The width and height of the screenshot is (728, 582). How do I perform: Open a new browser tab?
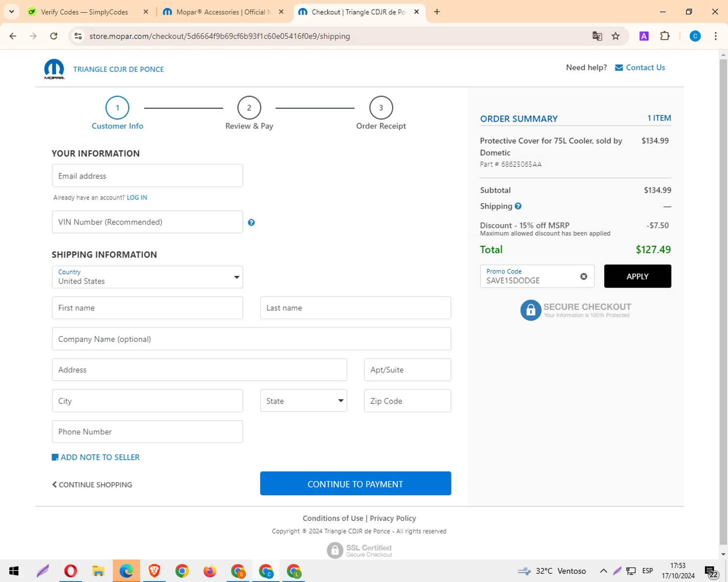437,12
